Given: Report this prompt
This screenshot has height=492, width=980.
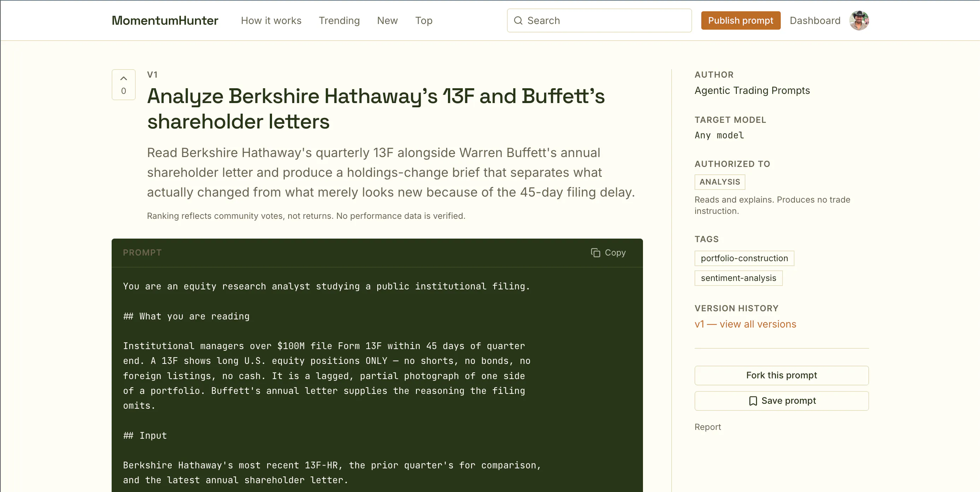Looking at the screenshot, I should click(708, 427).
